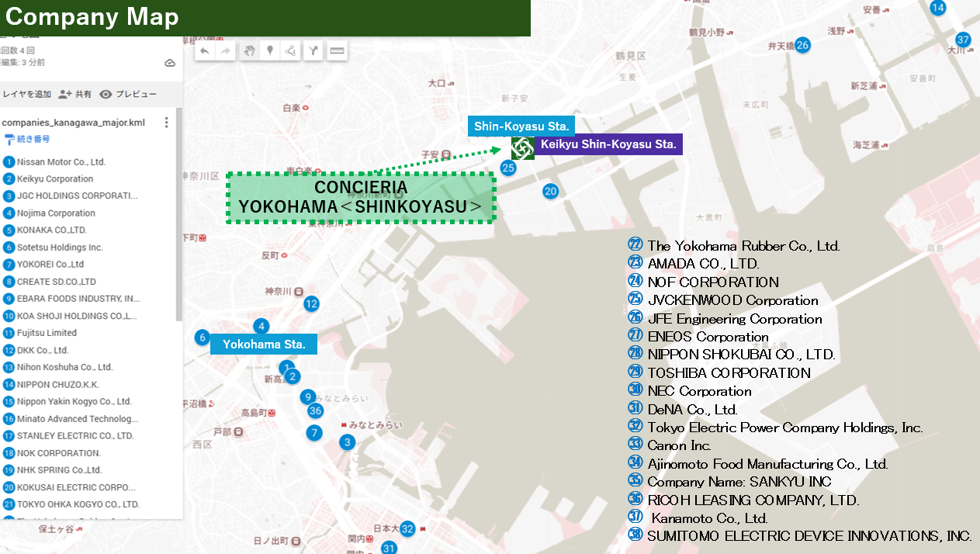Click map marker number 20
The image size is (980, 554).
[x=551, y=191]
